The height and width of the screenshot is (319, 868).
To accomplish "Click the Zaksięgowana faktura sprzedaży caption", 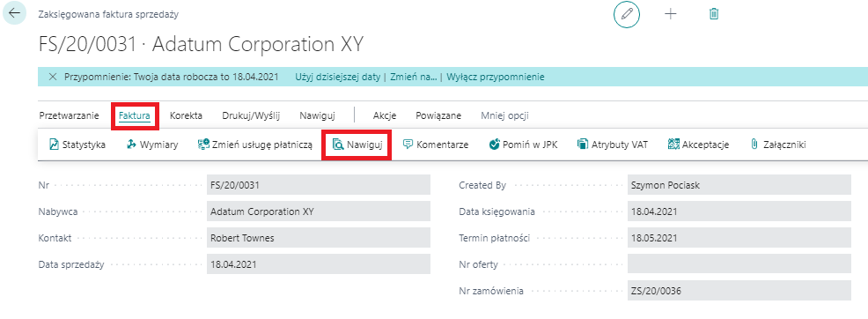I will click(108, 14).
